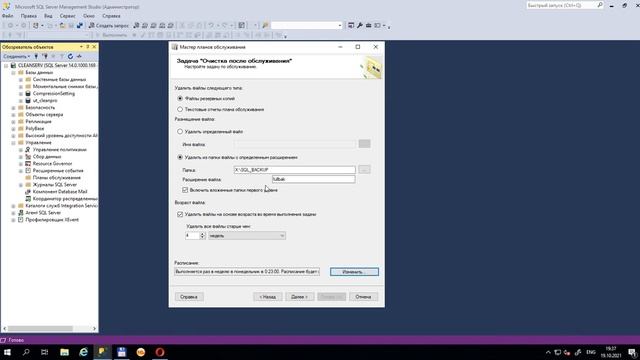
Task: Select the PolyBase tree item
Action: [x=34, y=129]
